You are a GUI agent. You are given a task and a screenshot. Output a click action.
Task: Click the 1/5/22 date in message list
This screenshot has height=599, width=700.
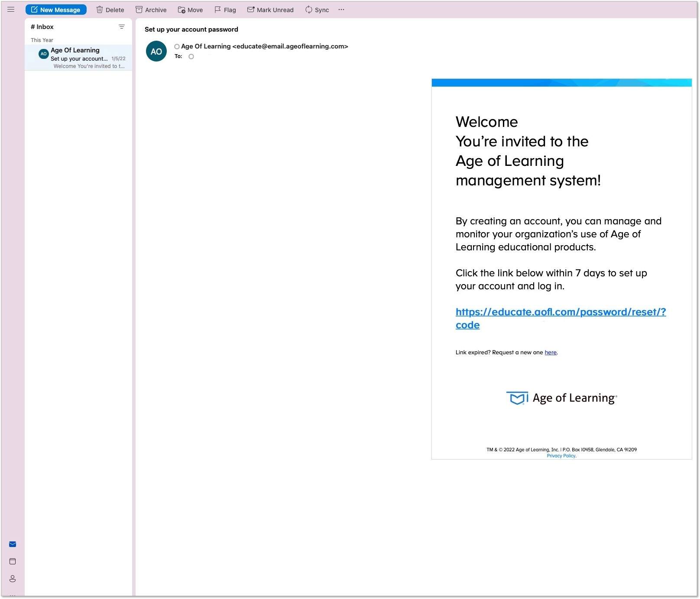pos(118,58)
